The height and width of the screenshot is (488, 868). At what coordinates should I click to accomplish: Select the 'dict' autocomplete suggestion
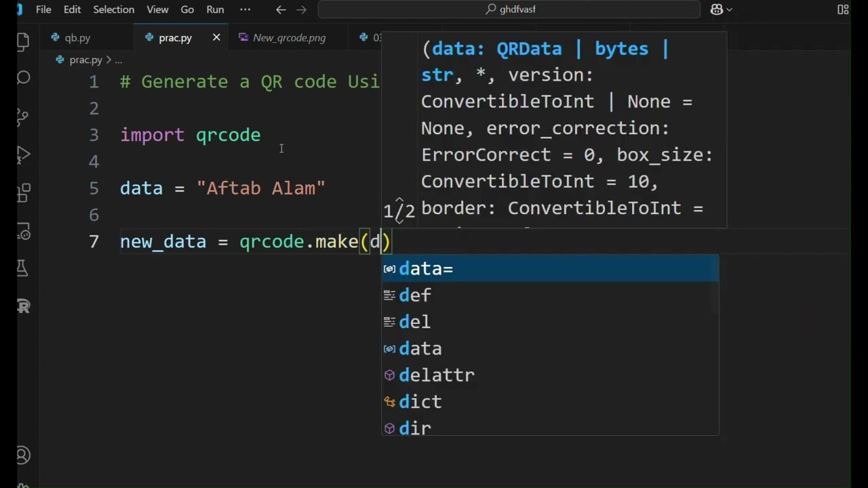coord(550,401)
